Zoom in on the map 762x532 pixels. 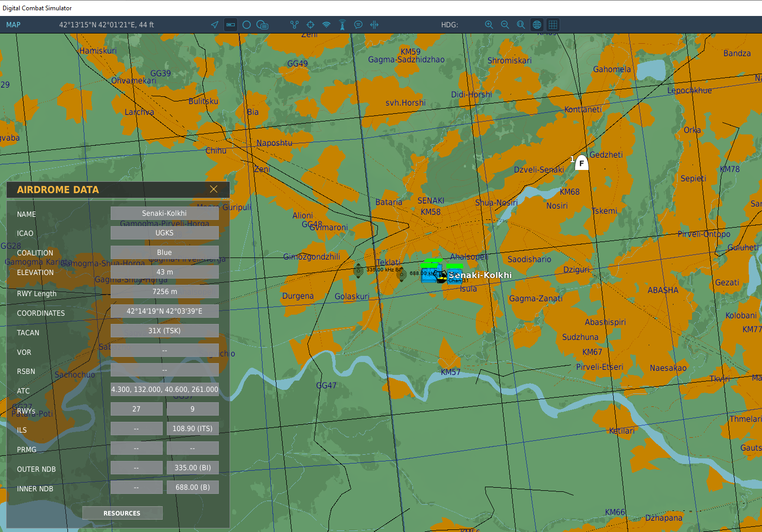click(489, 25)
